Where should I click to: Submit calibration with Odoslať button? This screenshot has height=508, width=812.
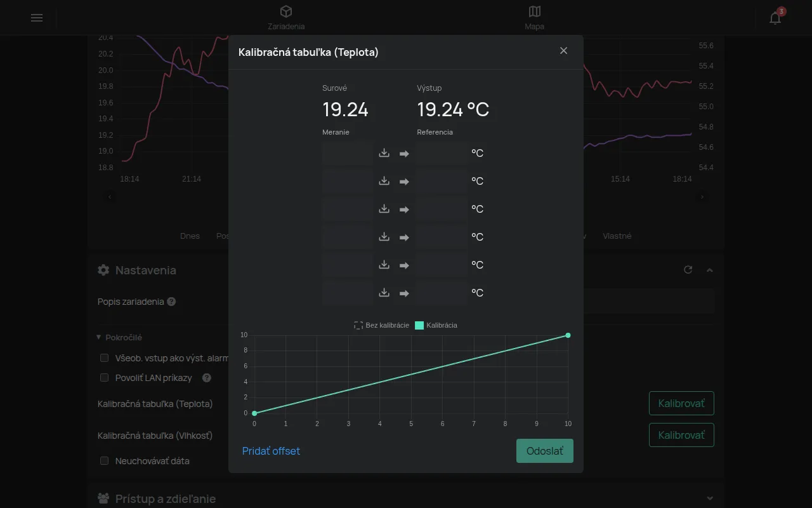click(545, 451)
